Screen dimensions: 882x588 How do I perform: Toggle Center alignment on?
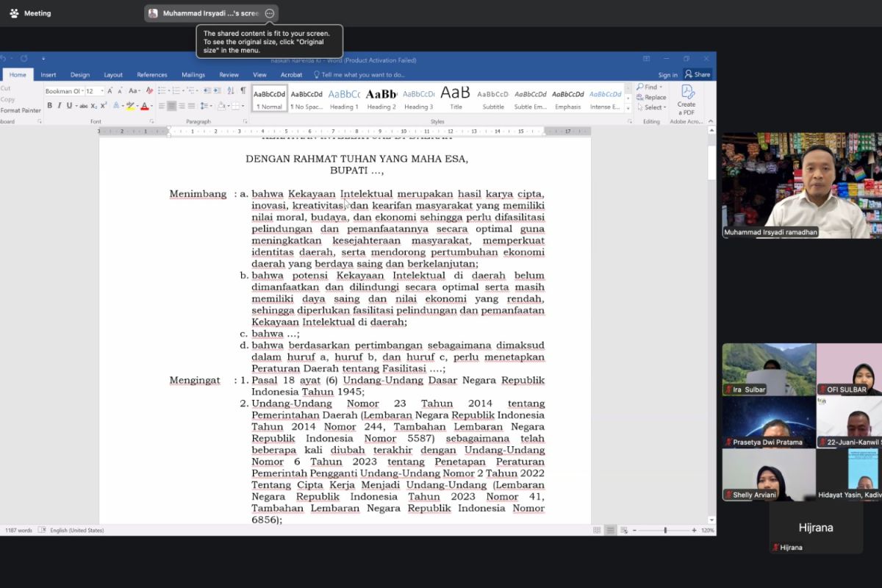pos(171,106)
